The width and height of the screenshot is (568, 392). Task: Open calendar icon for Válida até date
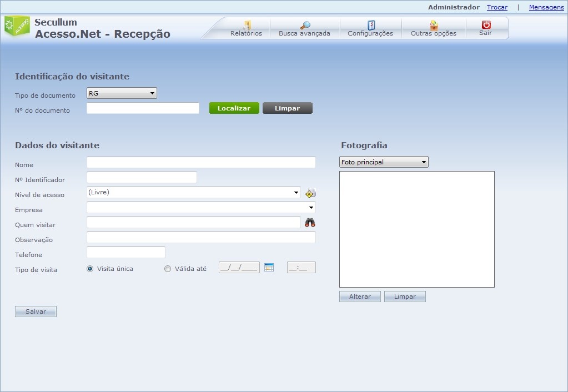[x=269, y=268]
